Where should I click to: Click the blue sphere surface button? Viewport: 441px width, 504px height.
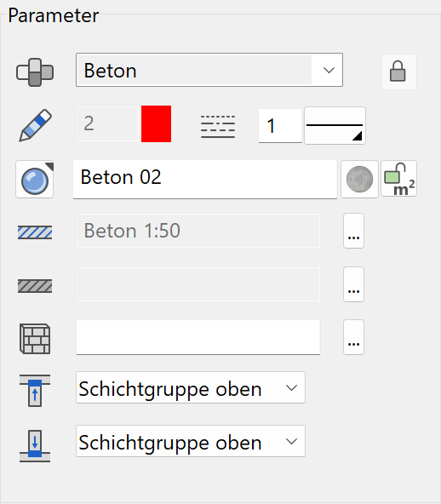point(35,180)
